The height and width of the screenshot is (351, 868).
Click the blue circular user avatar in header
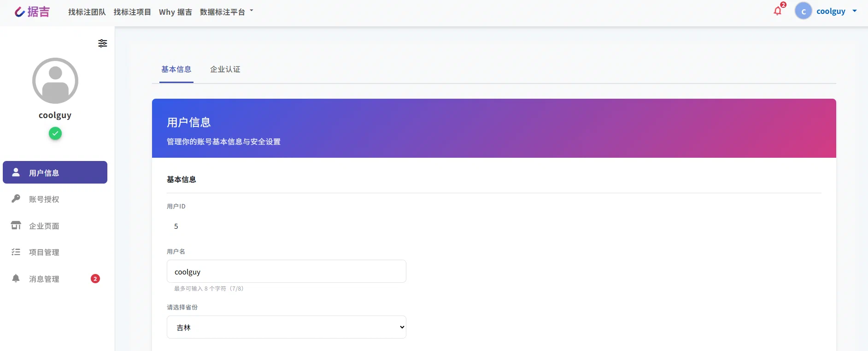click(x=803, y=11)
